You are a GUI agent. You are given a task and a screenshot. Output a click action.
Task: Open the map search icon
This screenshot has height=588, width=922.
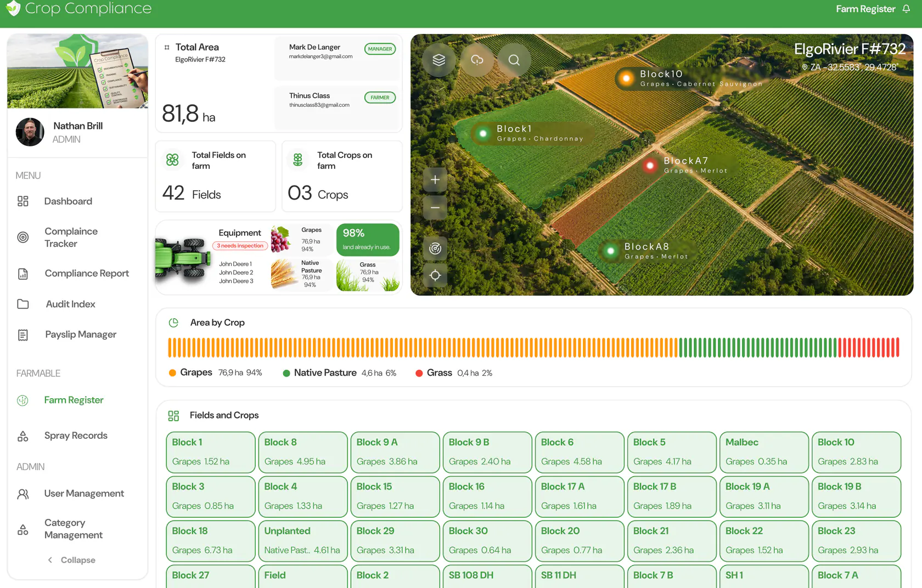point(514,60)
